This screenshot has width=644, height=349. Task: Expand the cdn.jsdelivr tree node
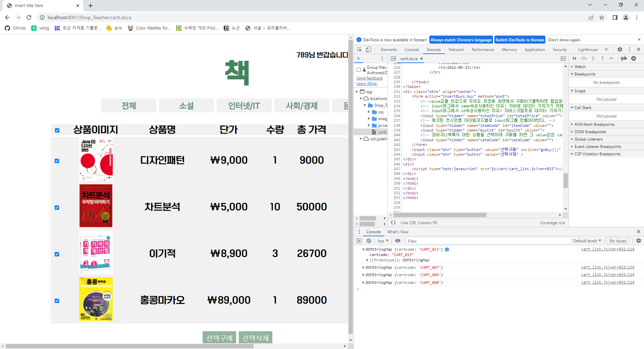(x=361, y=139)
